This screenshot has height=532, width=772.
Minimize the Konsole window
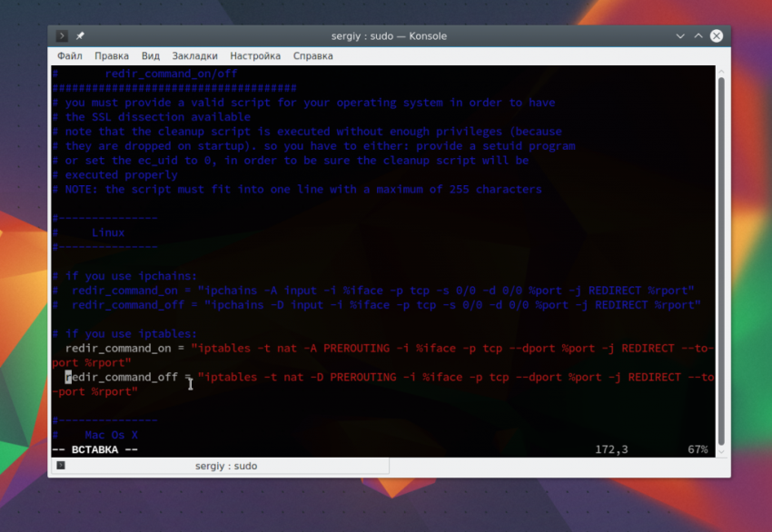(680, 36)
